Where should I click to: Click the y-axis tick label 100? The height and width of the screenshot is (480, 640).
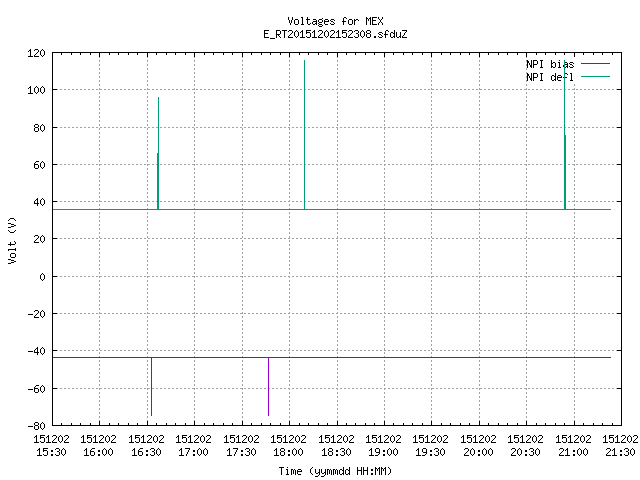click(36, 90)
